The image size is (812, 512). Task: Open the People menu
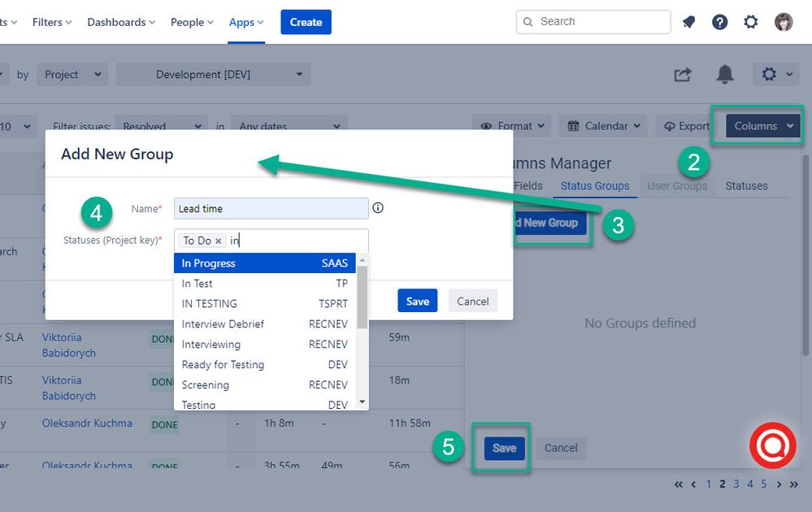pyautogui.click(x=192, y=22)
